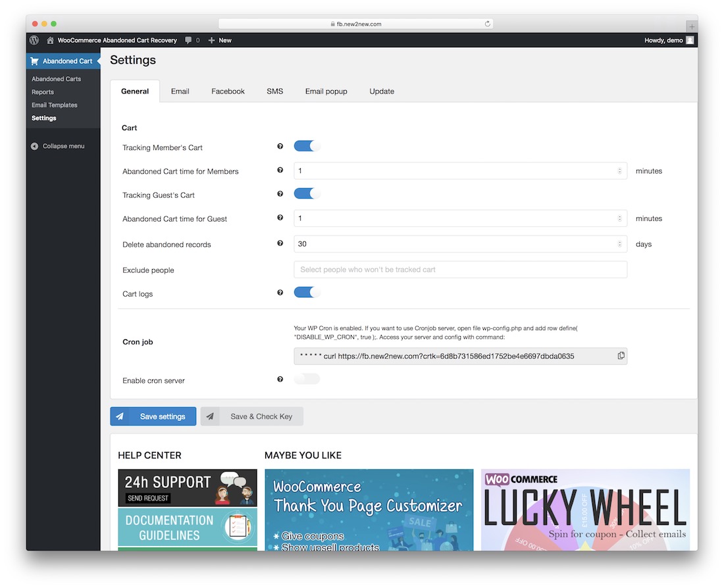Show help for Cart logs

[280, 293]
